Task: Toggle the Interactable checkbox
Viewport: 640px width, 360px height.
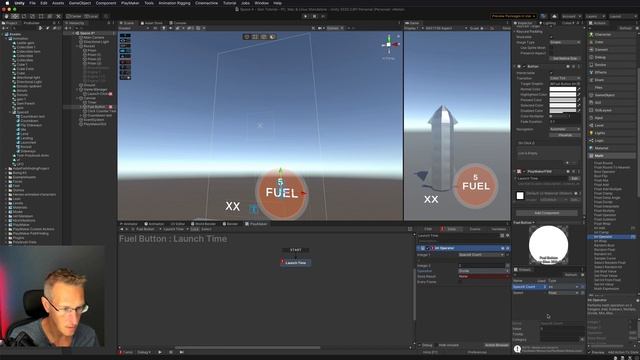Action: [551, 73]
